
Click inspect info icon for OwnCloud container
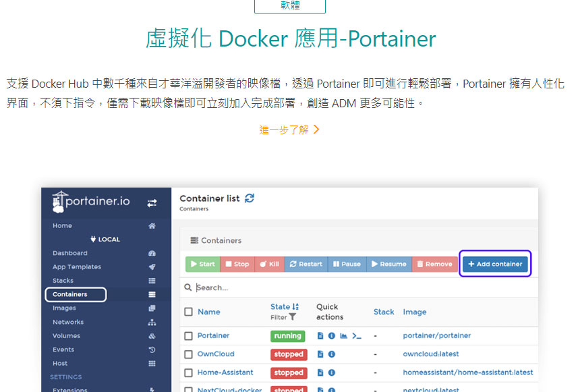click(332, 354)
